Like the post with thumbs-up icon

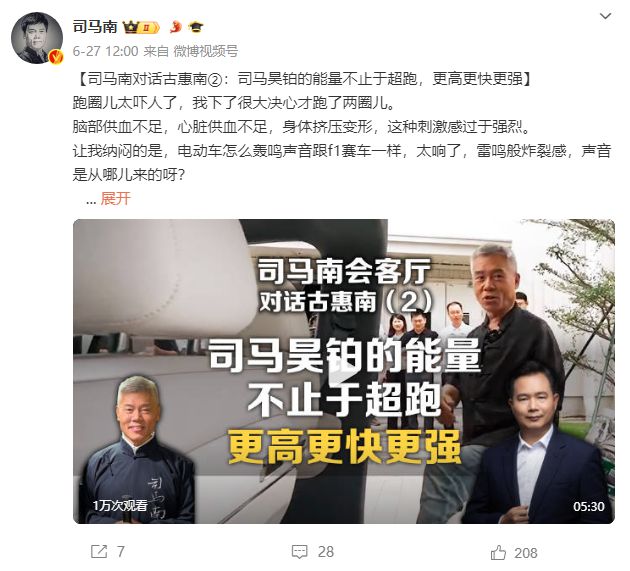(x=498, y=553)
